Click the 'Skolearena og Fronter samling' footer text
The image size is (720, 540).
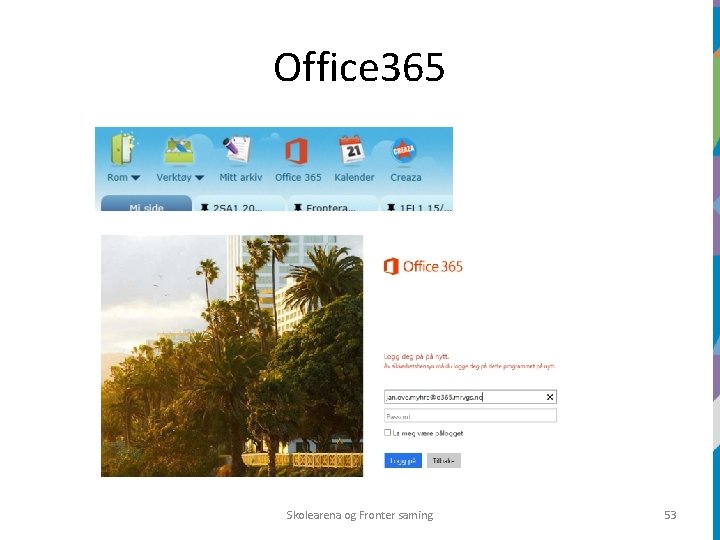[x=360, y=515]
